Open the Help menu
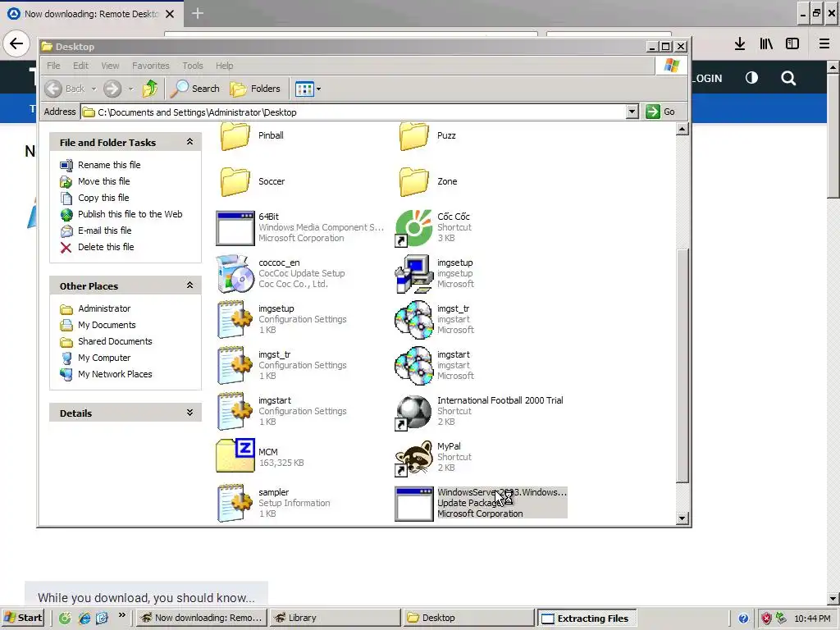This screenshot has width=840, height=630. coord(225,66)
